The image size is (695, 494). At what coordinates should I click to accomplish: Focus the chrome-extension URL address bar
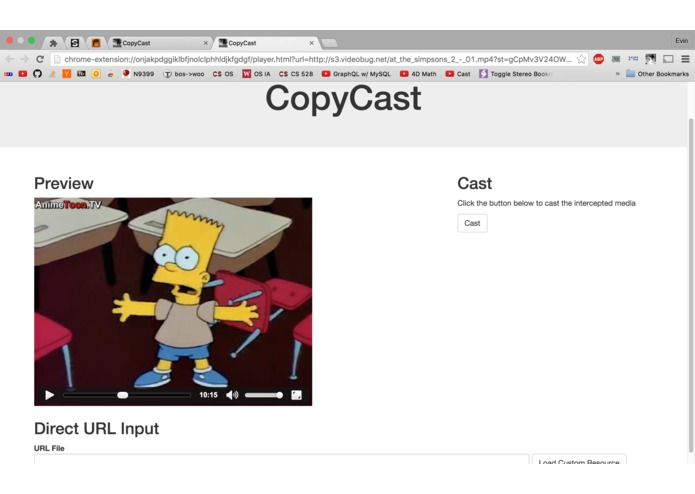(317, 59)
